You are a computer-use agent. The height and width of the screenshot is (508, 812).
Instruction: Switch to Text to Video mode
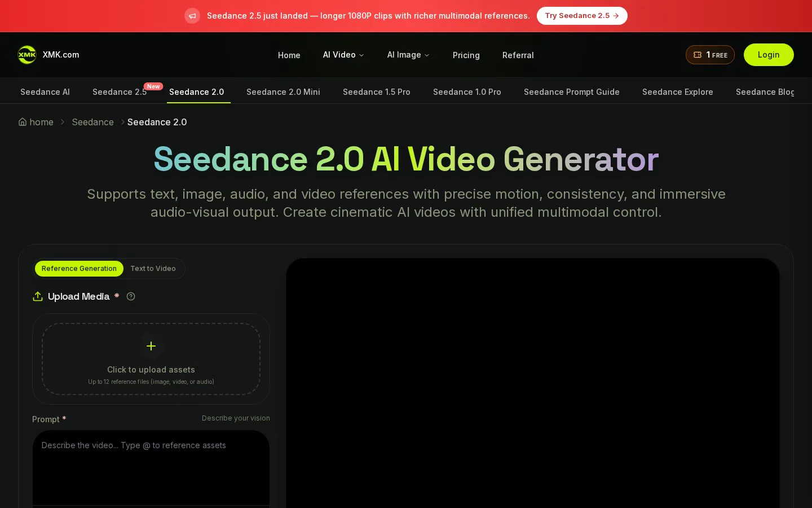[153, 269]
